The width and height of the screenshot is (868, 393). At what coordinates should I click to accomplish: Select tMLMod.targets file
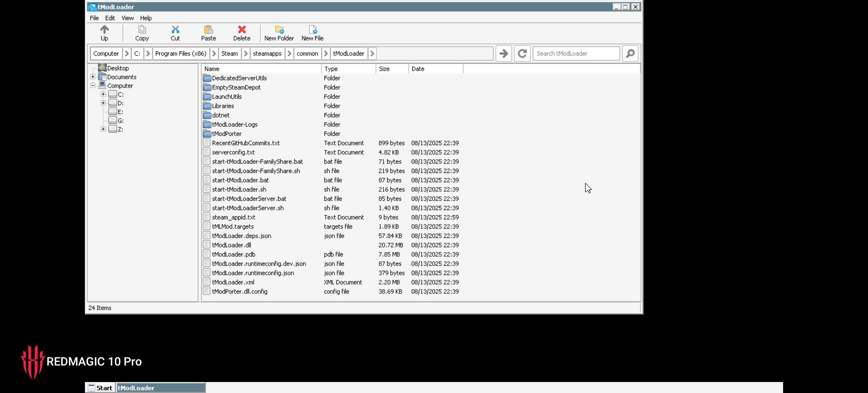[232, 226]
